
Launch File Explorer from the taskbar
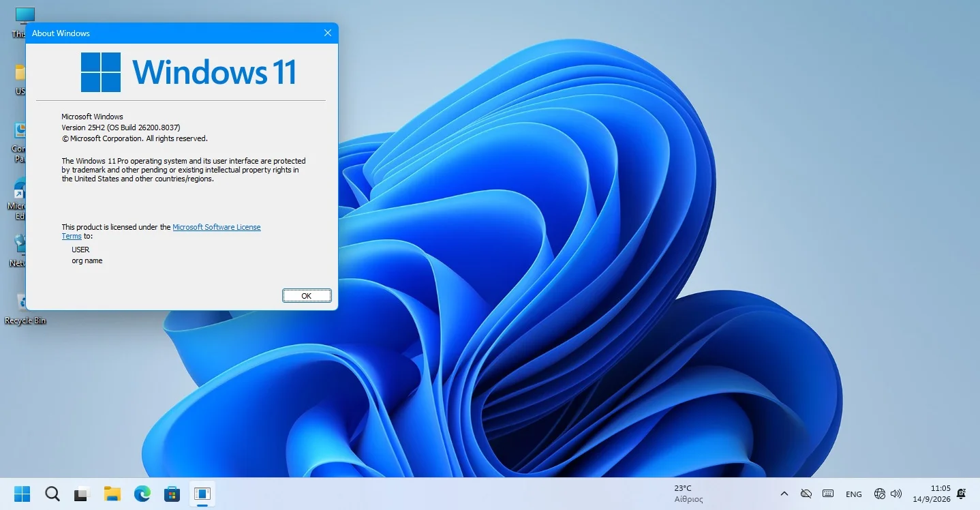tap(112, 494)
